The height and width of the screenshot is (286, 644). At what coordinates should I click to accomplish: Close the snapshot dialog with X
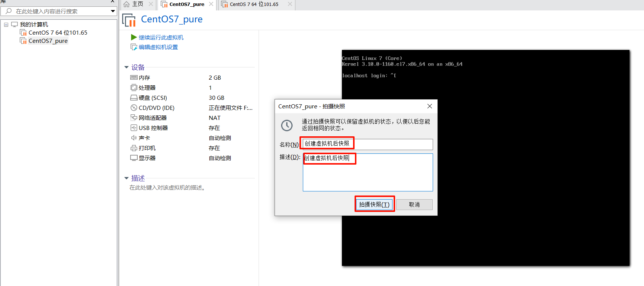[x=430, y=106]
